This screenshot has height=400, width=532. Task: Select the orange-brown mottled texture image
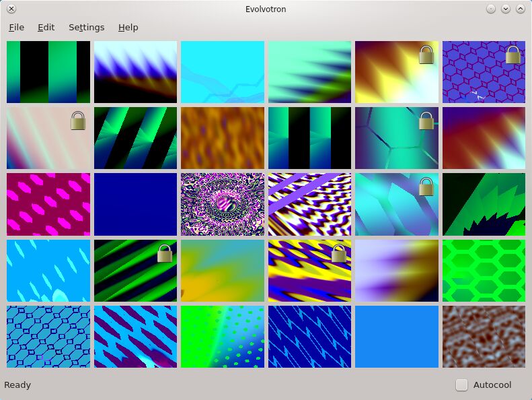tap(223, 138)
